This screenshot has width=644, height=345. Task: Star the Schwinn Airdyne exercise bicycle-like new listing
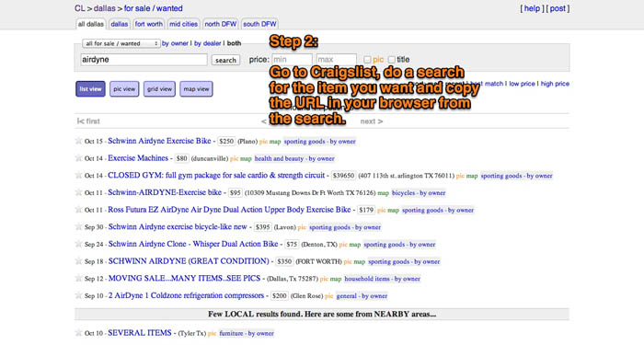pos(78,226)
